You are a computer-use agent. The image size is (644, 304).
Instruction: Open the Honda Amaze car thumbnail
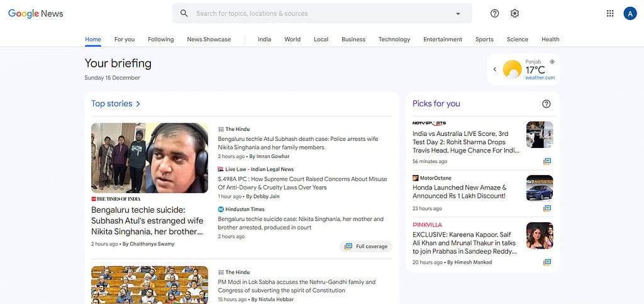(540, 188)
